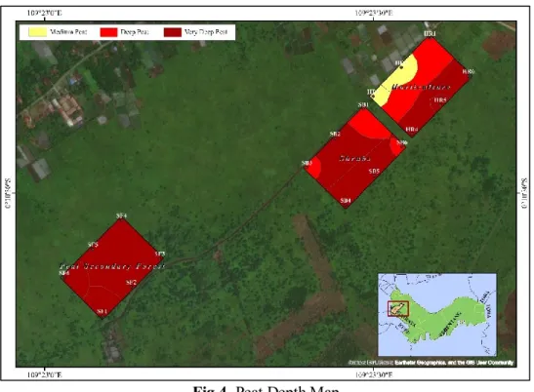Click the SB5 sample point label
Screen dimensions: 534x392
[x=374, y=172]
